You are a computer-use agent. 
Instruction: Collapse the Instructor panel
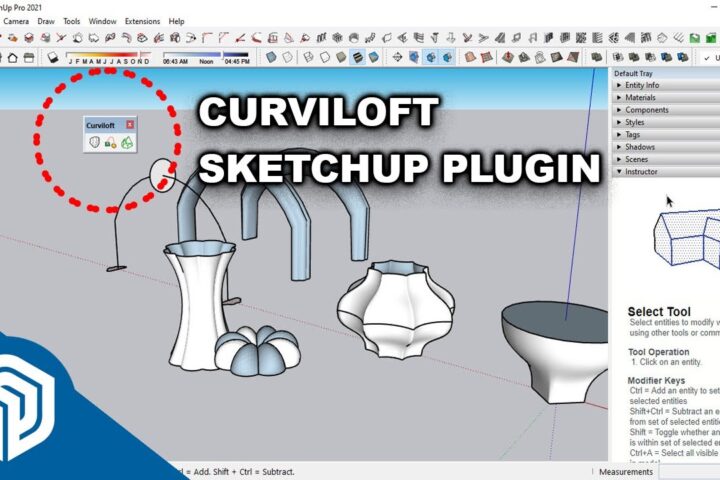click(x=666, y=171)
